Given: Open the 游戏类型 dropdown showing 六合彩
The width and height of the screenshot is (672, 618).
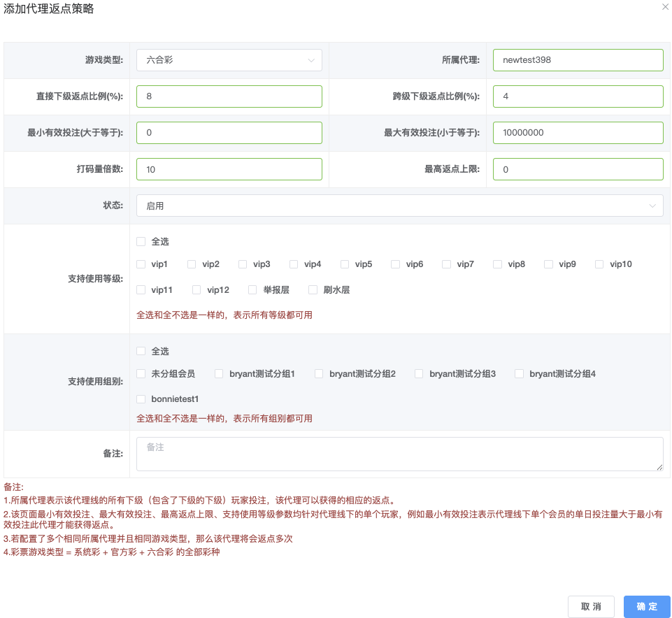Looking at the screenshot, I should coord(229,60).
